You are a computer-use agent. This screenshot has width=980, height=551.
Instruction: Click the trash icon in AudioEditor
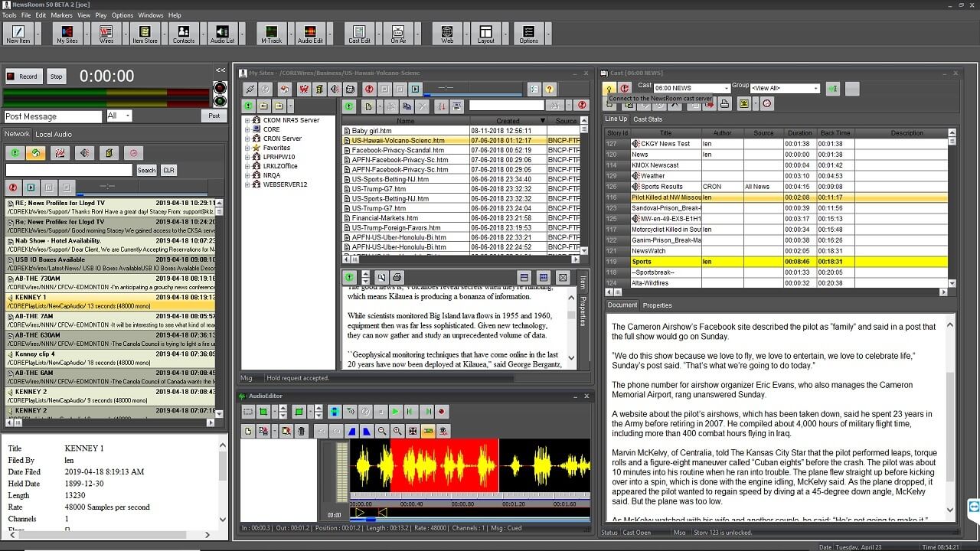point(302,432)
